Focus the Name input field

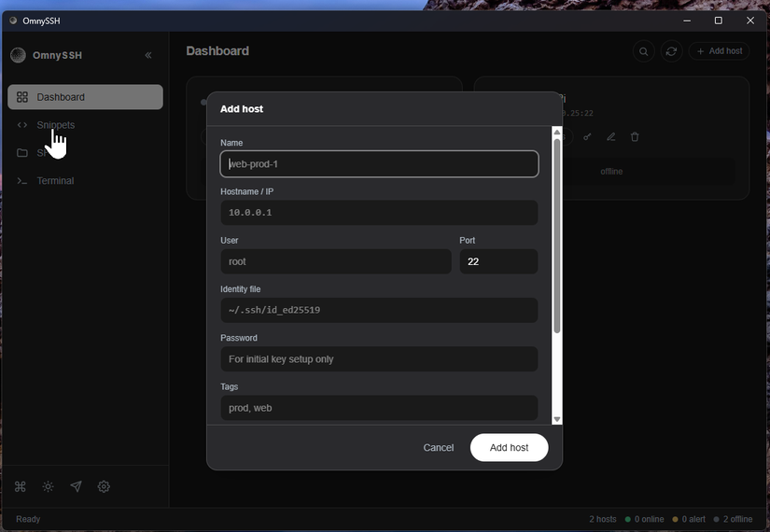[379, 163]
